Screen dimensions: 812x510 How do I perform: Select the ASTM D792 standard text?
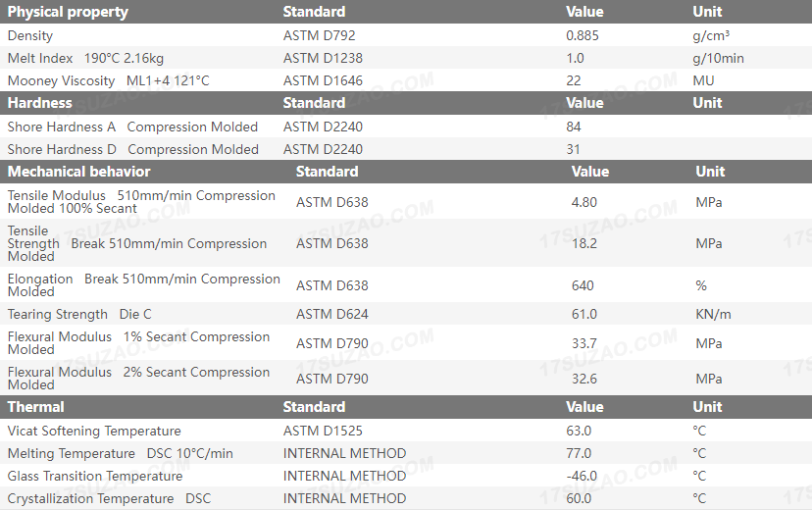pyautogui.click(x=319, y=35)
